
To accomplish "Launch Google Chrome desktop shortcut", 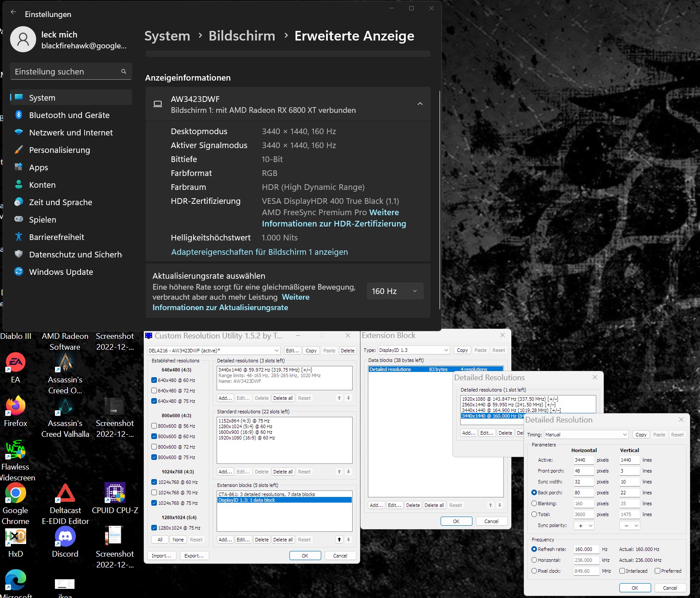I will 16,503.
